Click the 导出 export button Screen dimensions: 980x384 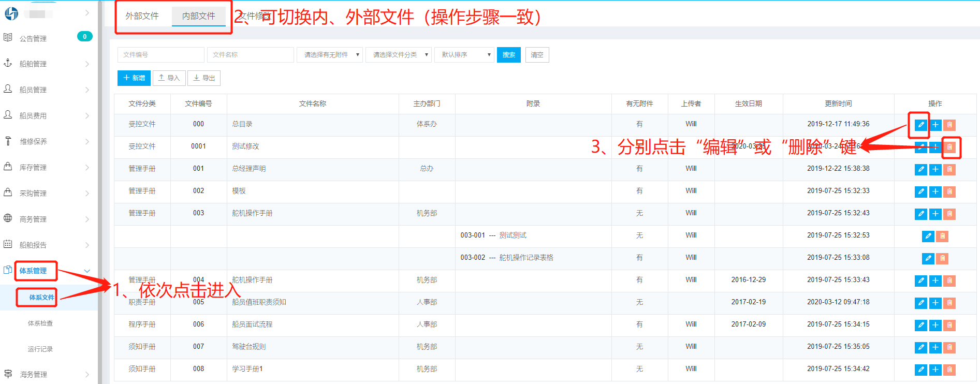pos(204,78)
